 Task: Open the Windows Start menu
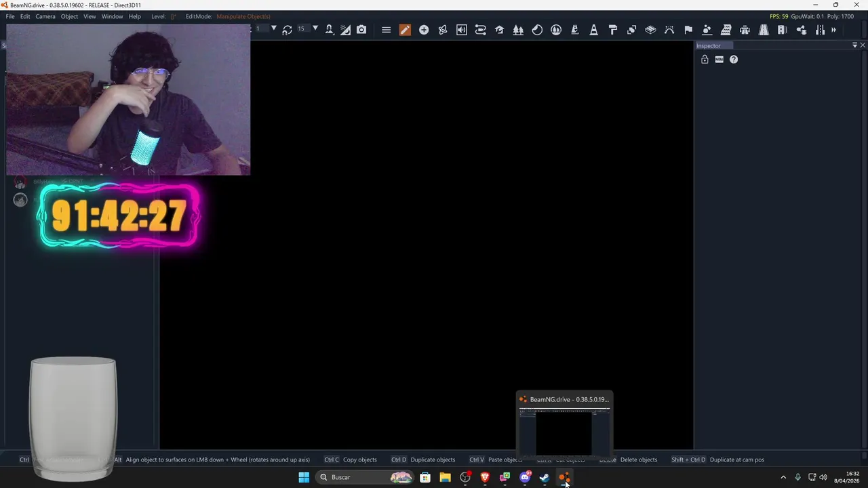(x=304, y=477)
